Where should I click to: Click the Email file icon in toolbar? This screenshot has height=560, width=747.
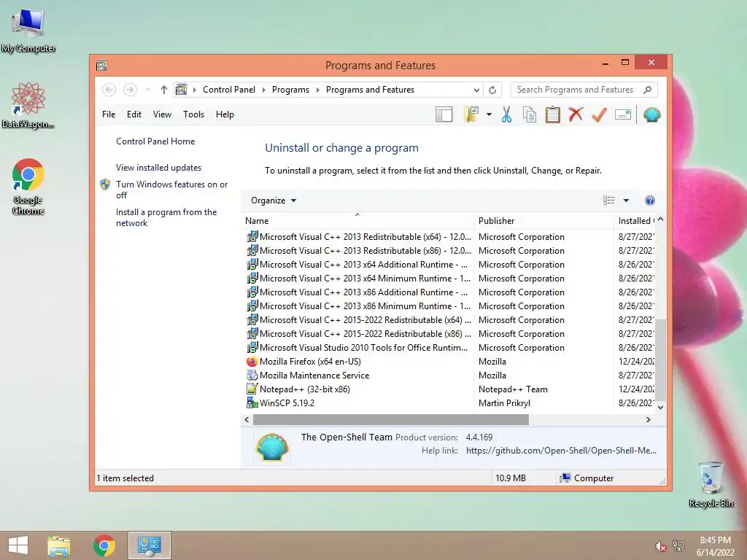(x=623, y=114)
